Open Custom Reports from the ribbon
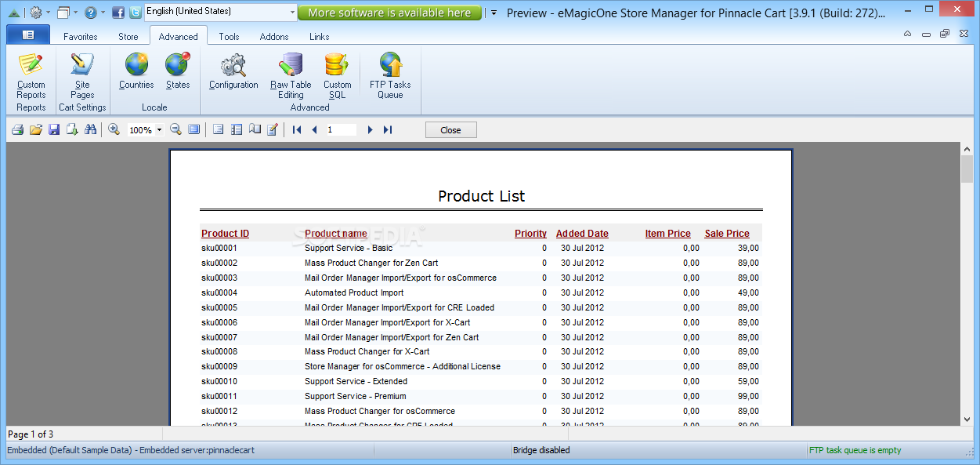 [31, 75]
